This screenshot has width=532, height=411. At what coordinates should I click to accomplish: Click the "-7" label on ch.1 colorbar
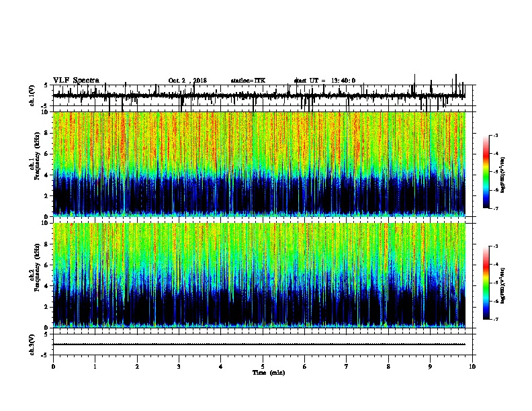496,208
